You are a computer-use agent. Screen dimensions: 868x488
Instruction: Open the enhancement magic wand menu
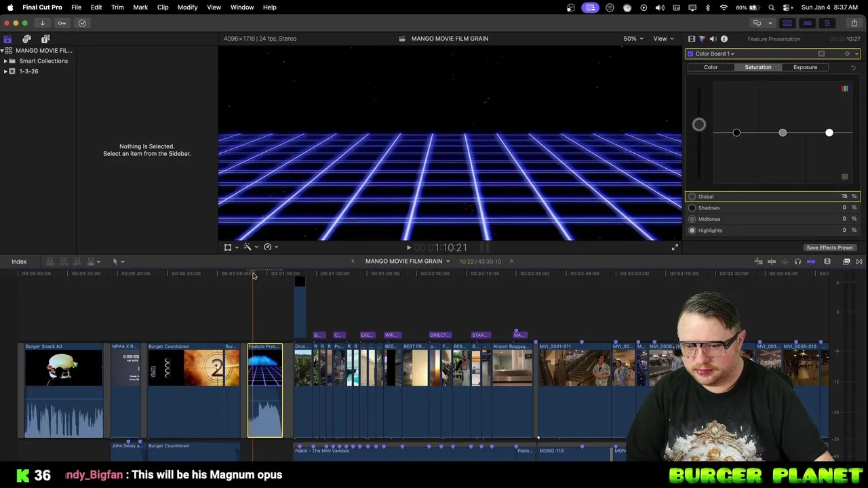tap(250, 247)
